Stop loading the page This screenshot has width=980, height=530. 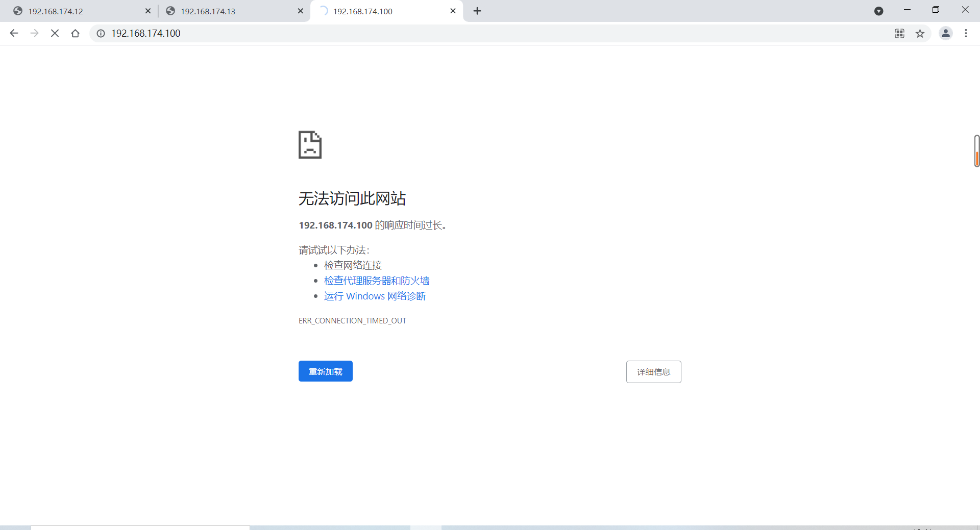point(55,33)
